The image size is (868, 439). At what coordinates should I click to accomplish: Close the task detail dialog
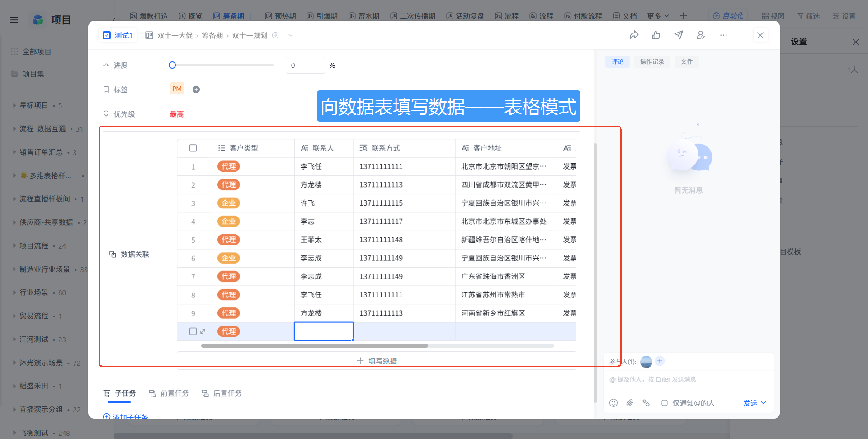(x=760, y=35)
